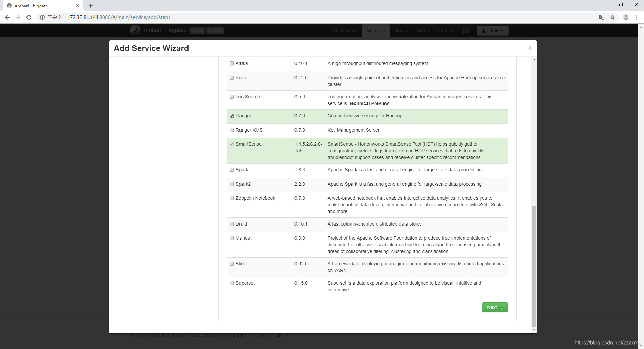Check the Slider service checkbox
The height and width of the screenshot is (349, 644).
232,264
